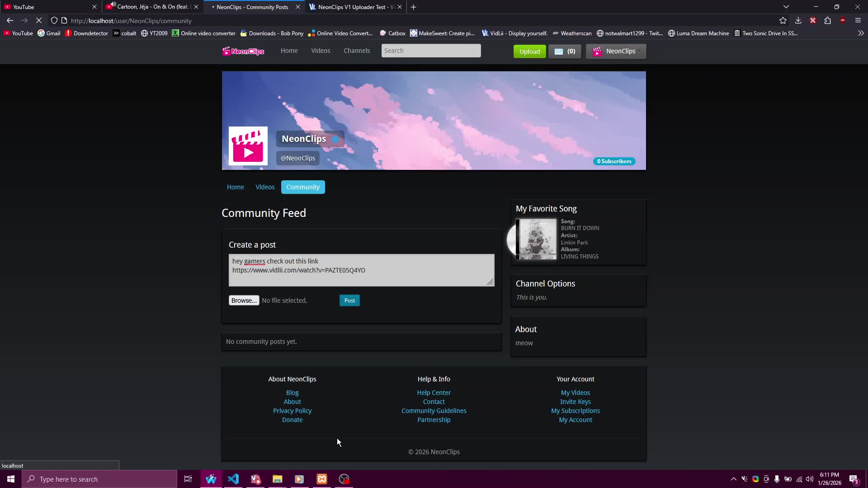The image size is (868, 488).
Task: Open the Catbox bookmark
Action: [392, 33]
